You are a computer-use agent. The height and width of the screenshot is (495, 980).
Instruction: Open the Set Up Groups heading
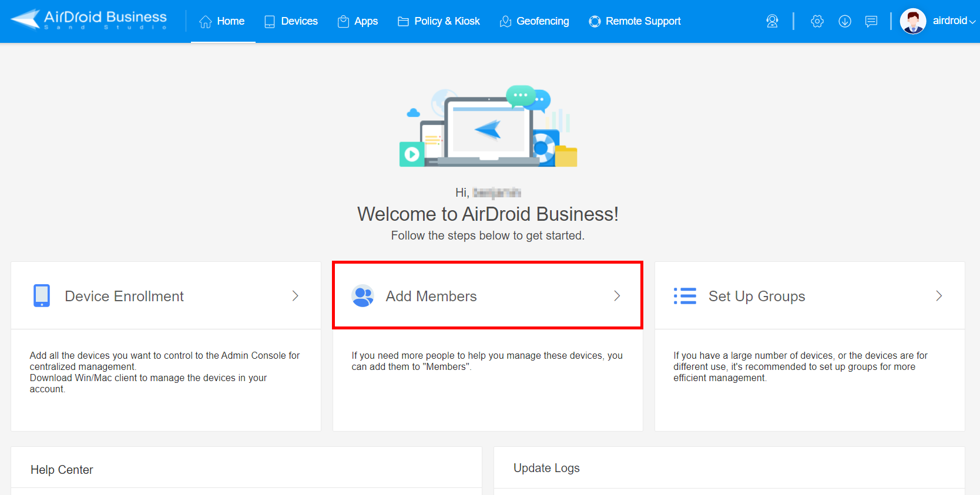pyautogui.click(x=757, y=296)
